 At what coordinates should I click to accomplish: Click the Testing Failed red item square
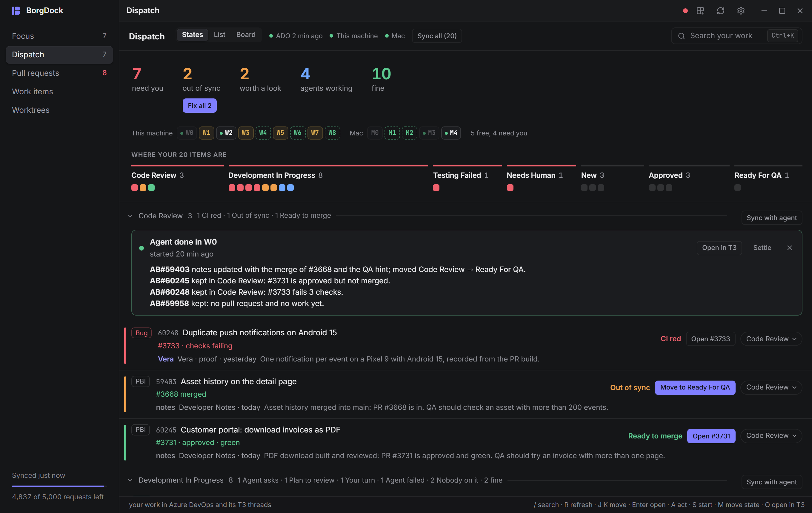[x=436, y=188]
